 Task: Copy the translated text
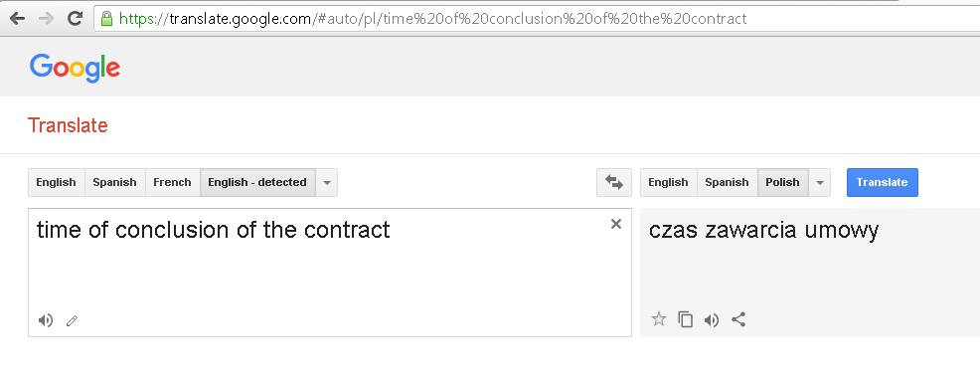pyautogui.click(x=686, y=320)
